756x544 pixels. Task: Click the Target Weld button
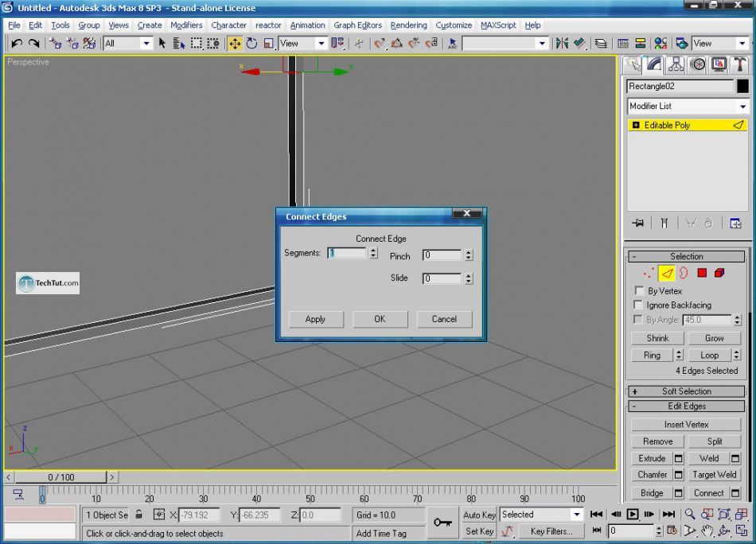[715, 475]
